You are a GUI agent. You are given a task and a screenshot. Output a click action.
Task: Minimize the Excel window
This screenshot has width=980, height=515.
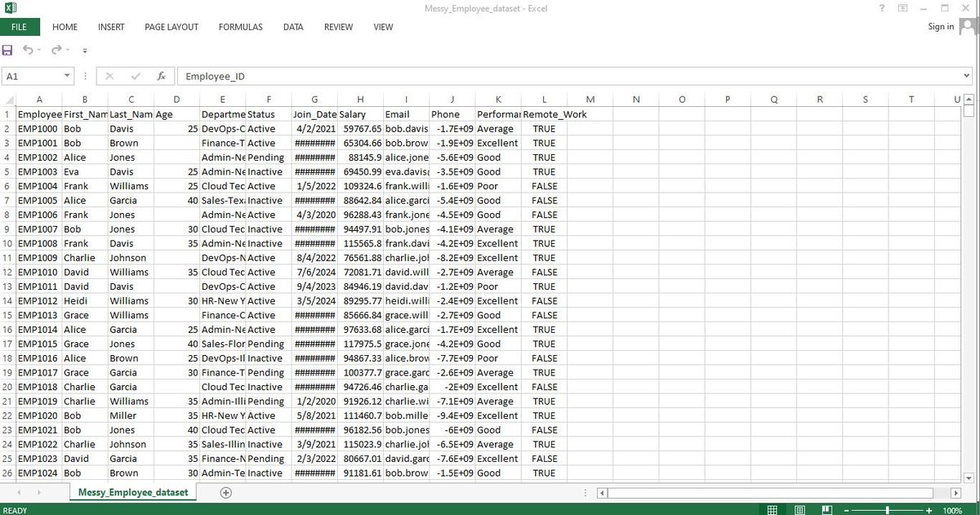(923, 8)
